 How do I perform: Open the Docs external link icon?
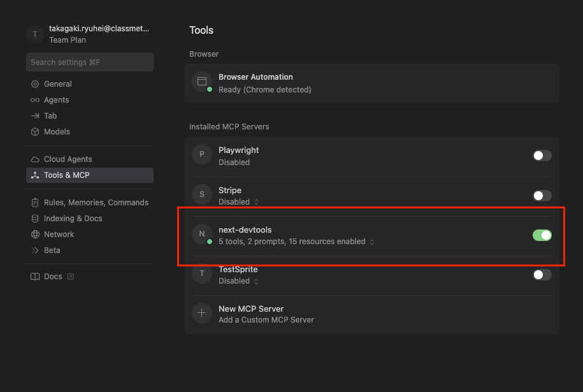click(71, 277)
